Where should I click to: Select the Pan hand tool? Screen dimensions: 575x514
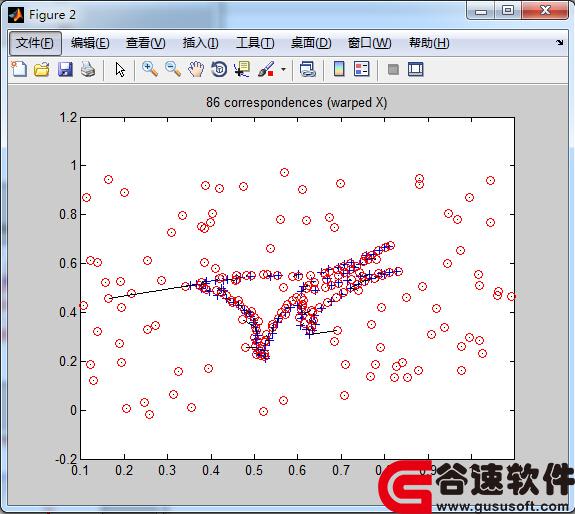tap(196, 69)
